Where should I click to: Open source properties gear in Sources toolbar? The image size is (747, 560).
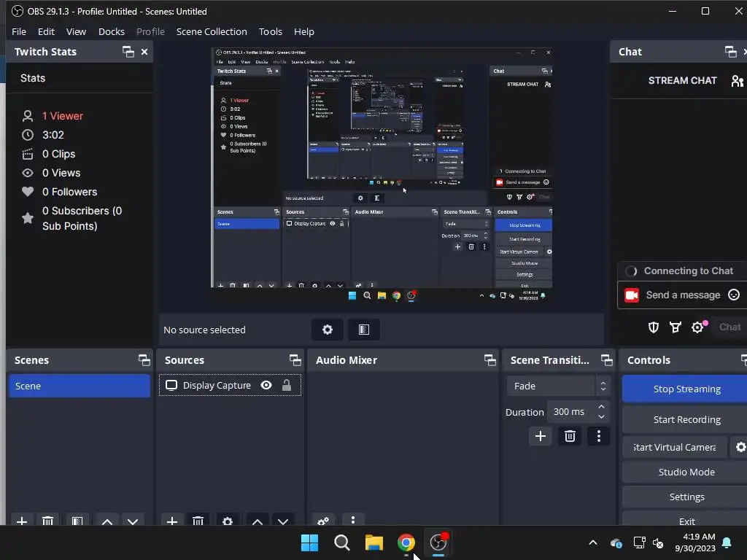click(228, 521)
